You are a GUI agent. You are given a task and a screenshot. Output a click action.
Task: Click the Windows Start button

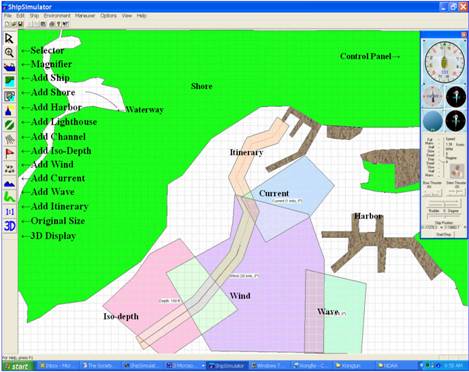17,366
